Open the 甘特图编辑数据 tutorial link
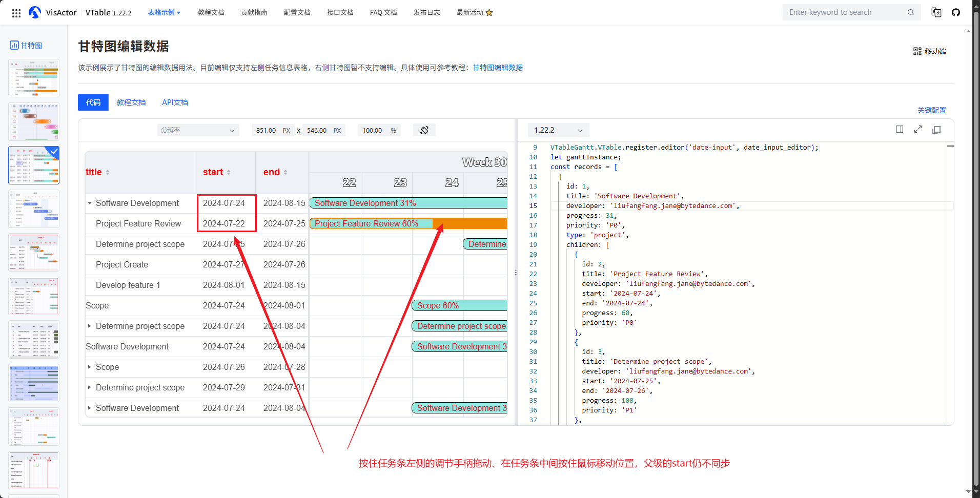980x498 pixels. (498, 68)
